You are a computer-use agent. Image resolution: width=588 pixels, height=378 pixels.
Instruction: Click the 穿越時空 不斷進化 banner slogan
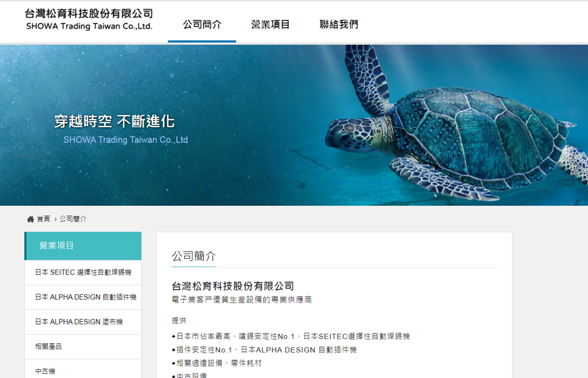114,121
